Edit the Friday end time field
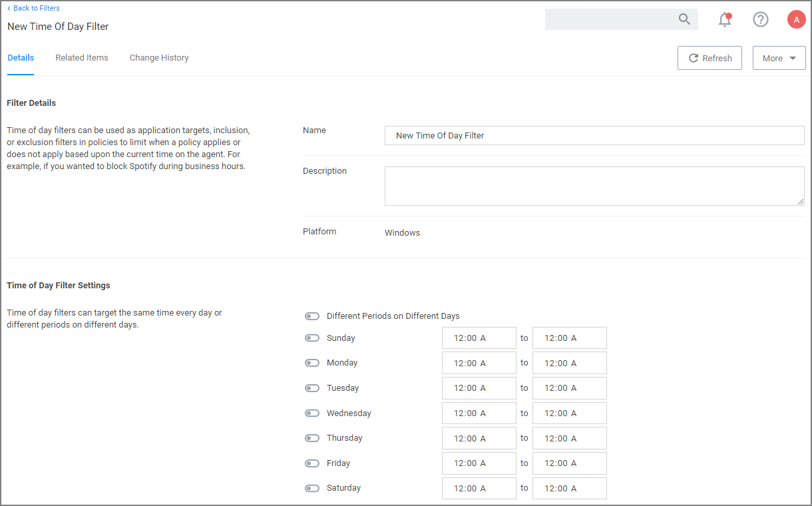 [x=569, y=463]
